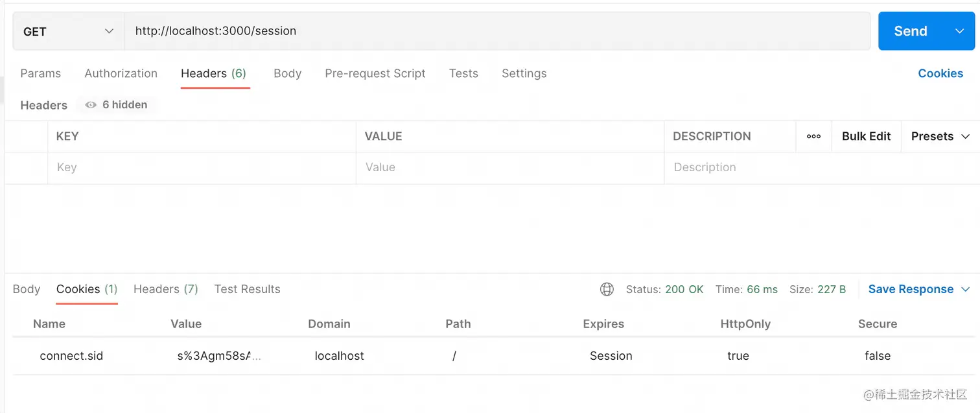Open the Save Response dropdown chevron
The height and width of the screenshot is (413, 980).
965,289
